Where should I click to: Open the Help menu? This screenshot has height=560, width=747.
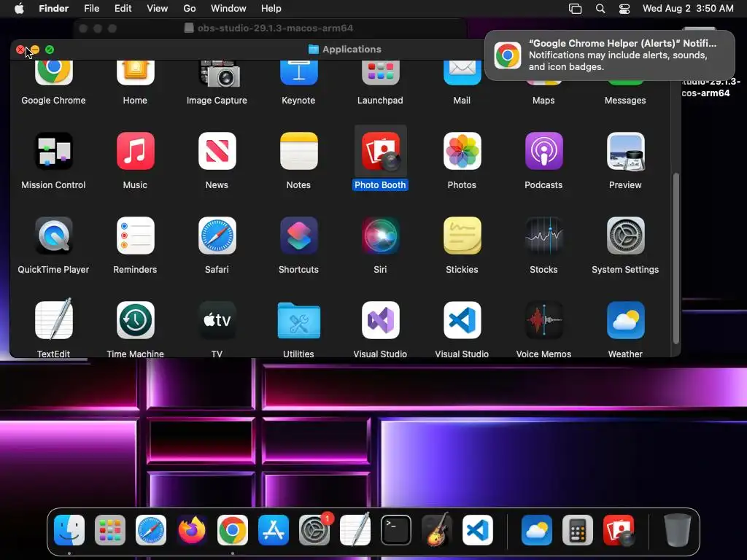[x=271, y=9]
